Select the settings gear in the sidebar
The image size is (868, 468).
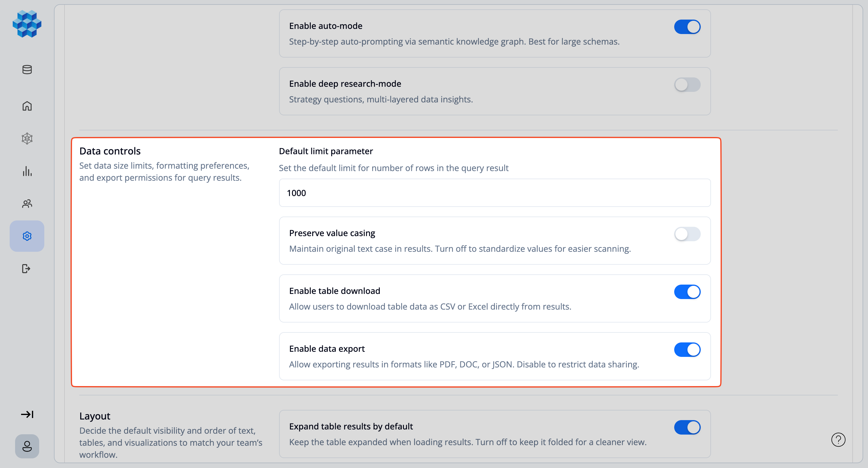click(27, 236)
